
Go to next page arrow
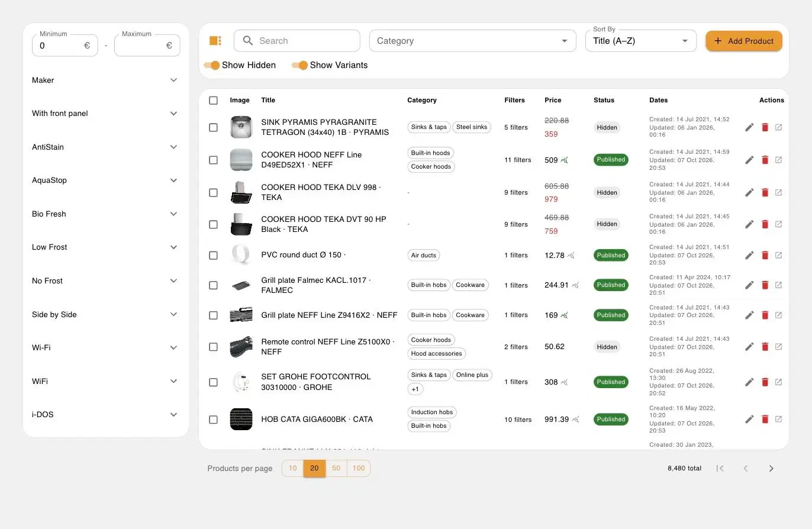coord(771,468)
